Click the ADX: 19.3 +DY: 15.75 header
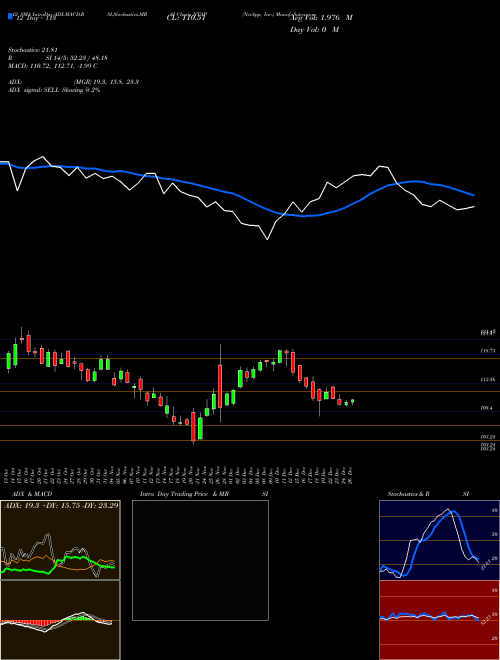The image size is (500, 660). point(61,505)
